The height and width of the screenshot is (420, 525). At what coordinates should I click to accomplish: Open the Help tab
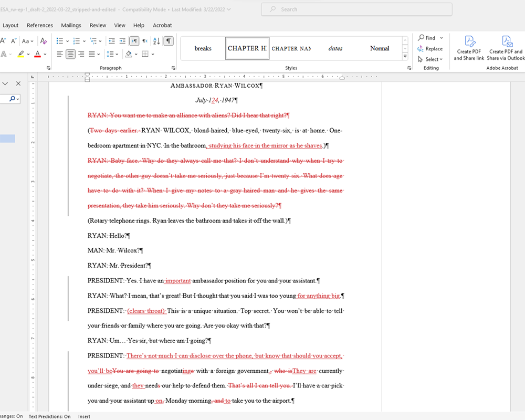139,25
